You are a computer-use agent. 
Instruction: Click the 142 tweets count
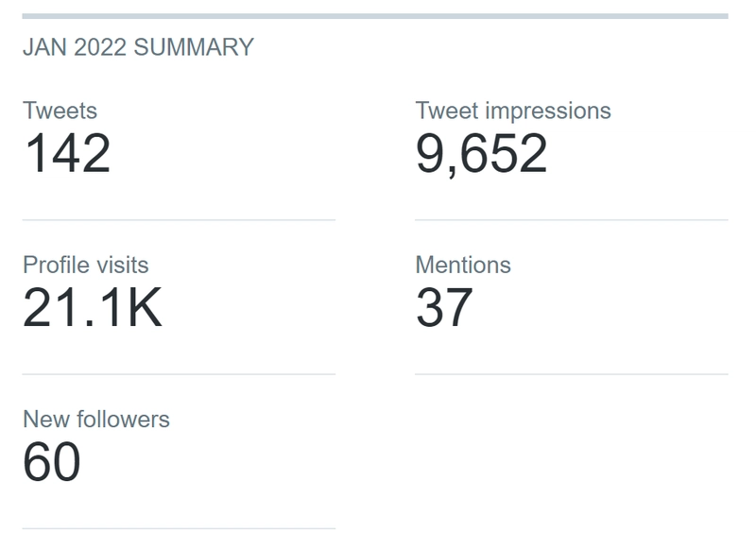point(67,153)
